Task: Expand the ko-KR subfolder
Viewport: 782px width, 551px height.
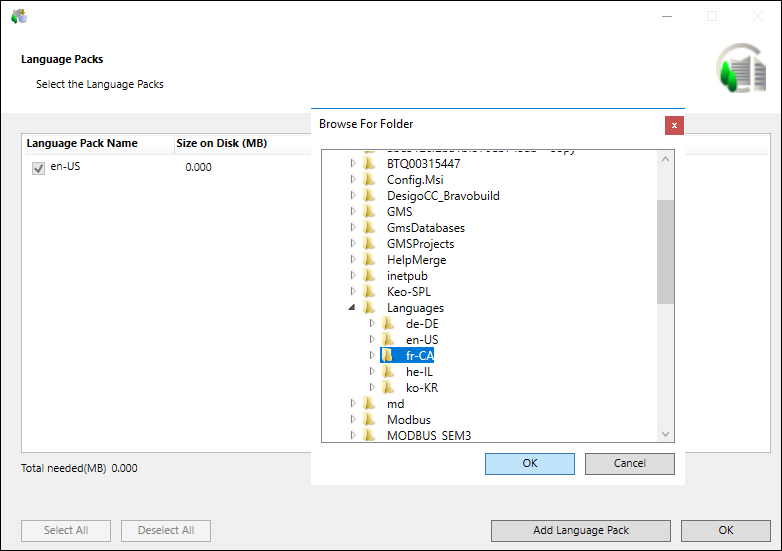Action: (x=372, y=388)
